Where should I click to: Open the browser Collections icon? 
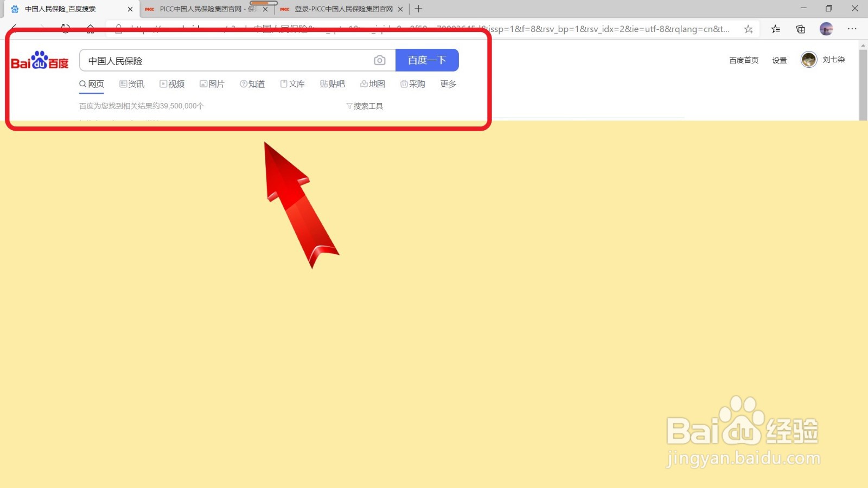click(x=801, y=29)
